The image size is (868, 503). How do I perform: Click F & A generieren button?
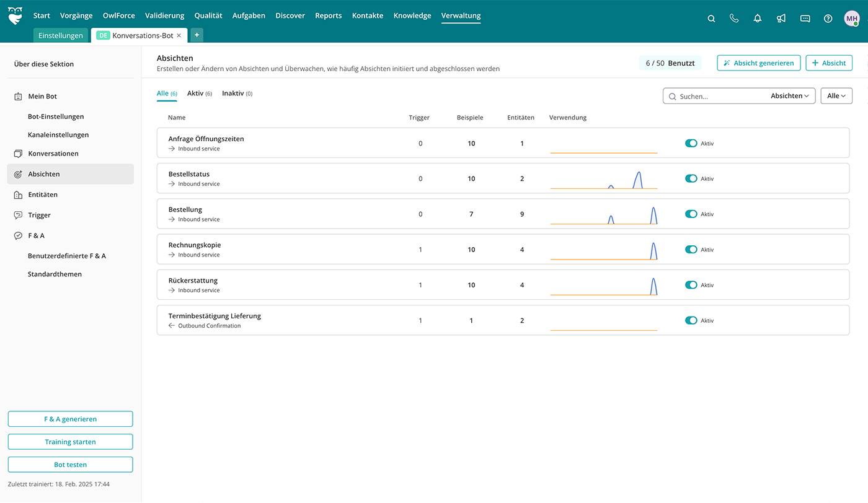click(x=70, y=419)
